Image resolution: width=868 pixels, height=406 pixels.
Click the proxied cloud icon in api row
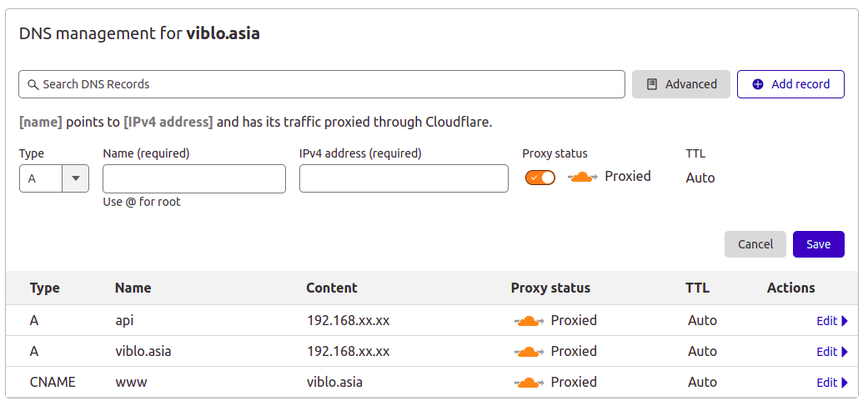click(529, 321)
